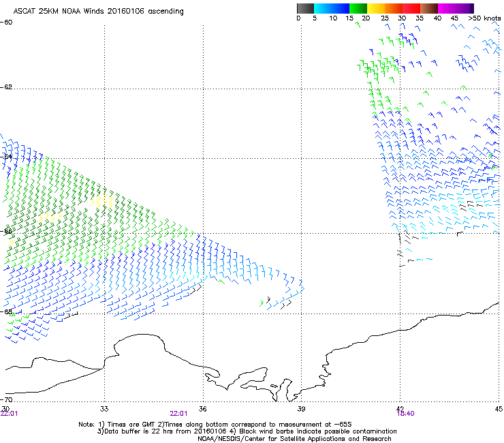Click the longitude label '39'
Screen dimensions: 504x443
click(x=301, y=409)
